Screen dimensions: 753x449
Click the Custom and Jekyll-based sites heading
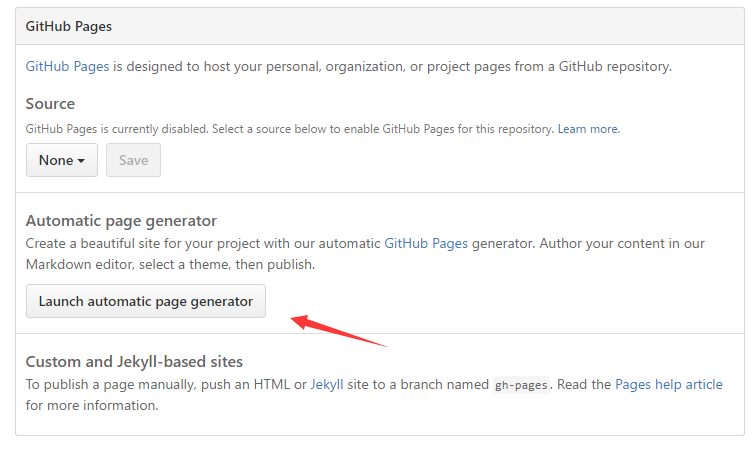pyautogui.click(x=134, y=361)
